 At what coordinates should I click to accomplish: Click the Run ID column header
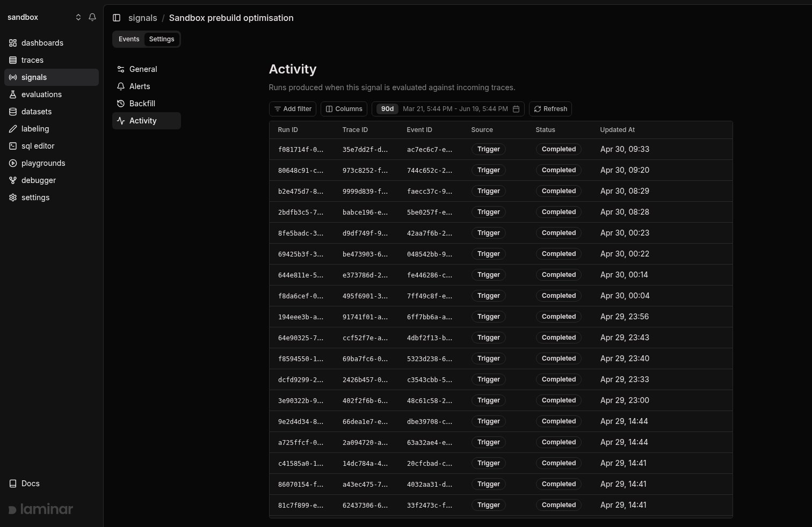[288, 130]
